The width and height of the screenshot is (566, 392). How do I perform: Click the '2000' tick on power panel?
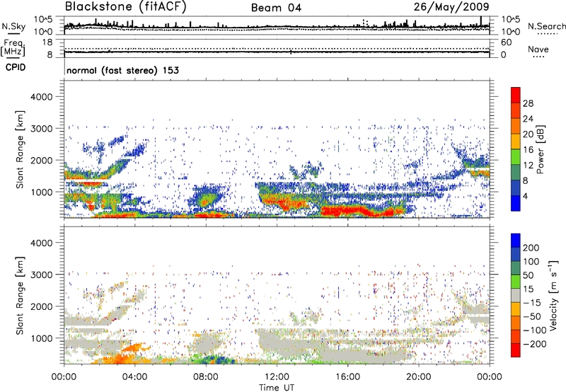tap(41, 161)
